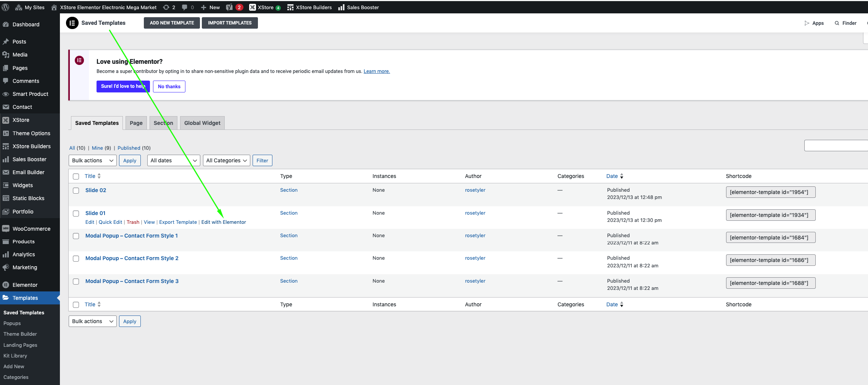Click Contact envelope icon in sidebar
This screenshot has height=385, width=868.
6,107
